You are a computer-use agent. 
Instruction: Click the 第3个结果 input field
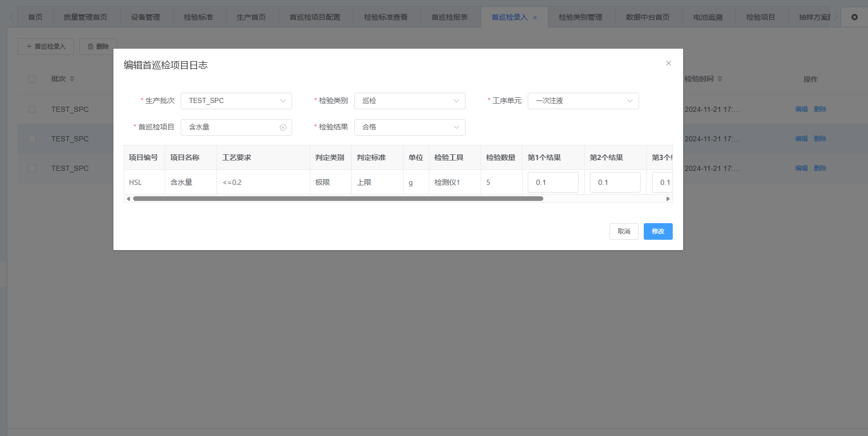(x=662, y=182)
